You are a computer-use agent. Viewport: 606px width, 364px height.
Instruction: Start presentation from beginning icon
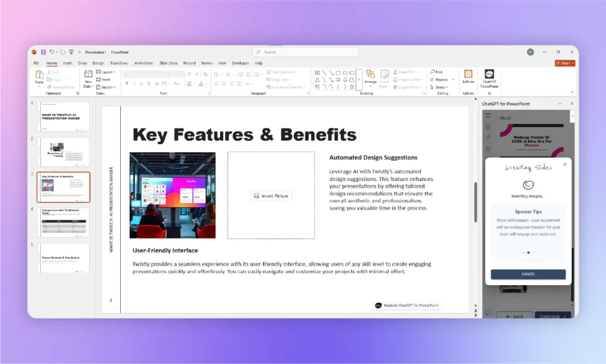click(x=71, y=52)
